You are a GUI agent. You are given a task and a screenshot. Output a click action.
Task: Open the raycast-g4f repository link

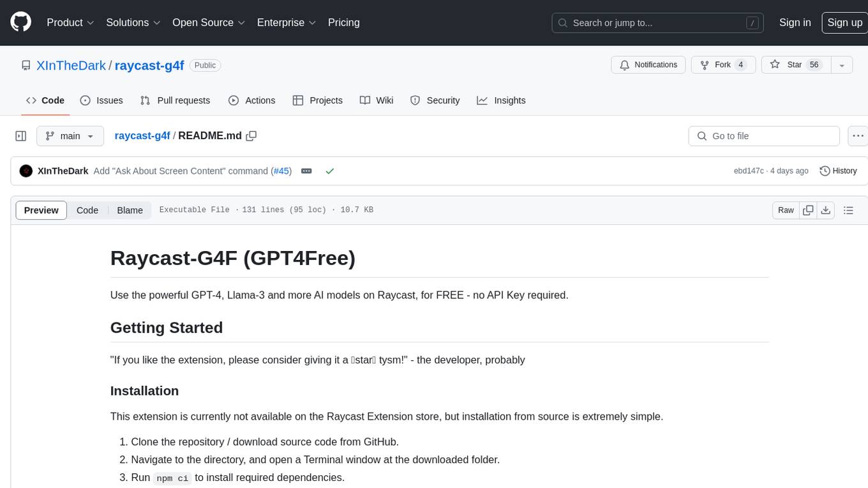click(x=149, y=65)
